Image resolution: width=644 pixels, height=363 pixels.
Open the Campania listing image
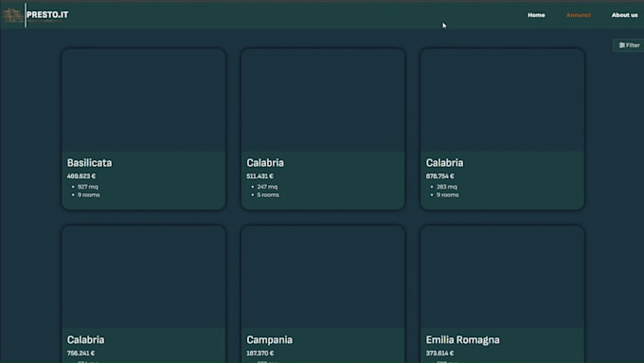click(x=323, y=277)
